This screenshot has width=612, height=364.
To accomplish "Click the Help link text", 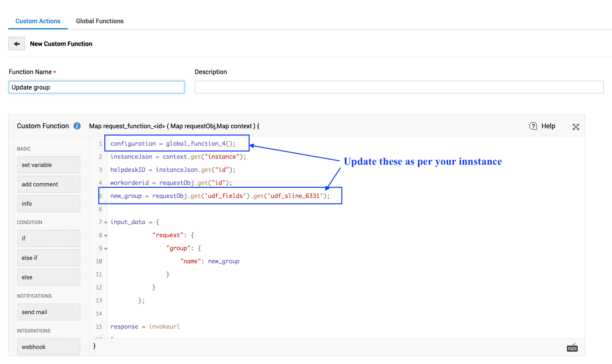I will 548,126.
